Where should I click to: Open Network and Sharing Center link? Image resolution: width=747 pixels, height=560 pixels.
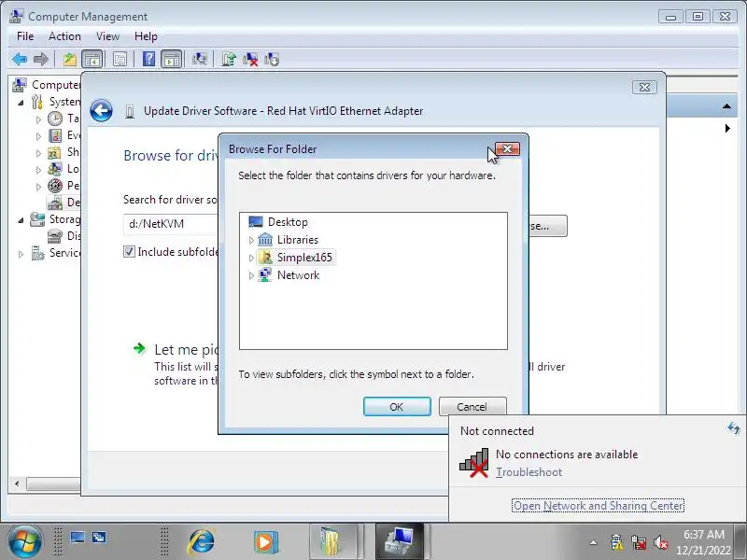click(598, 505)
